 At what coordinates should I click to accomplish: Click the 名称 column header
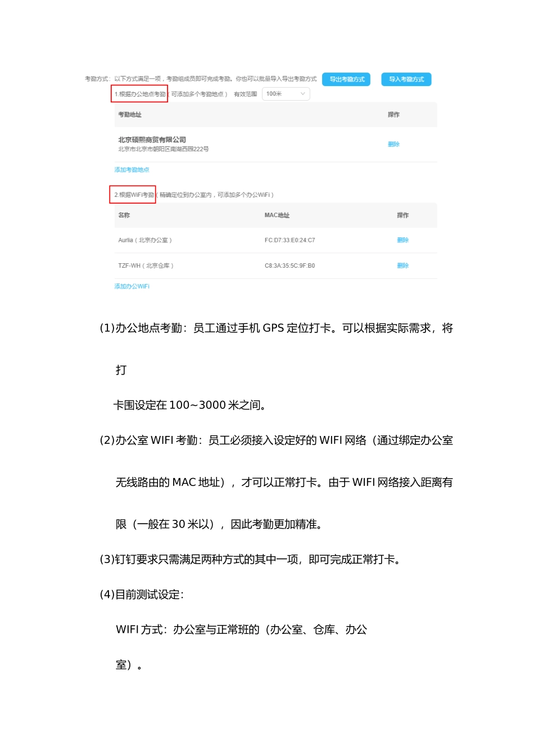tap(124, 215)
